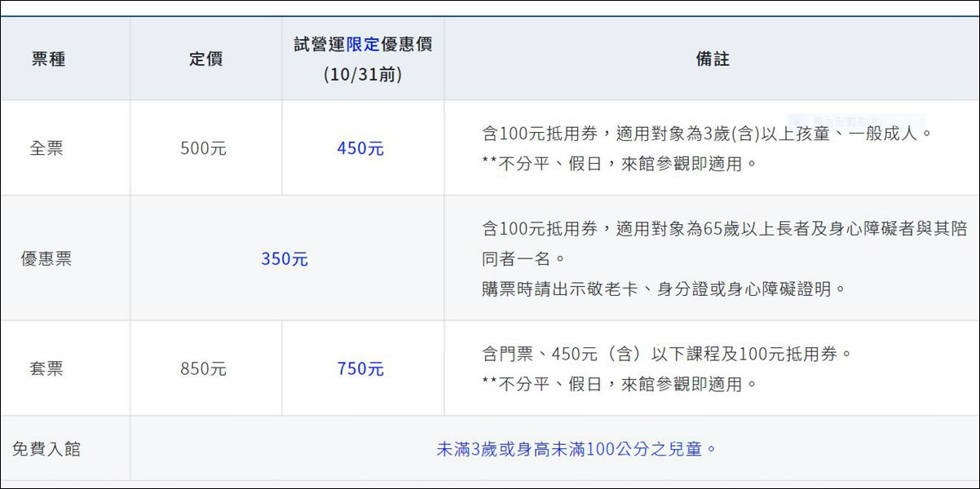The width and height of the screenshot is (980, 489).
Task: Click the 備註 column header
Action: (x=712, y=59)
